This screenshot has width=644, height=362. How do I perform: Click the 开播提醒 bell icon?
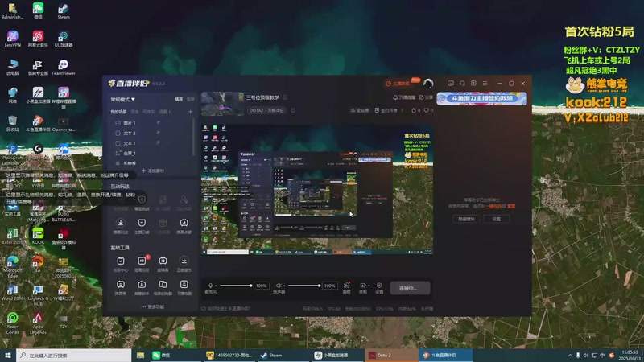[x=404, y=97]
